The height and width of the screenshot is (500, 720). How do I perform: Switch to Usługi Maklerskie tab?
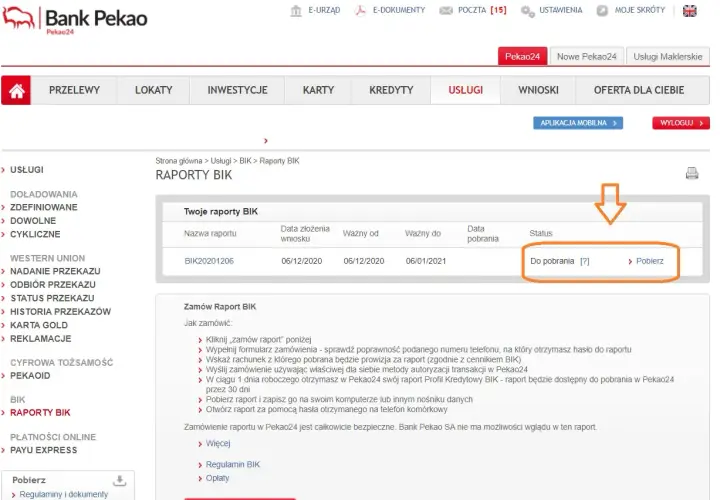coord(668,56)
